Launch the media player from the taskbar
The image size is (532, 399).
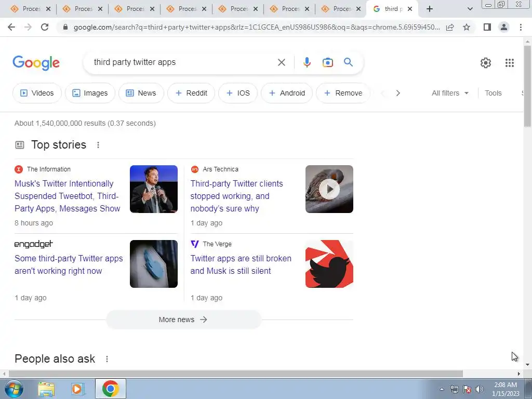78,389
